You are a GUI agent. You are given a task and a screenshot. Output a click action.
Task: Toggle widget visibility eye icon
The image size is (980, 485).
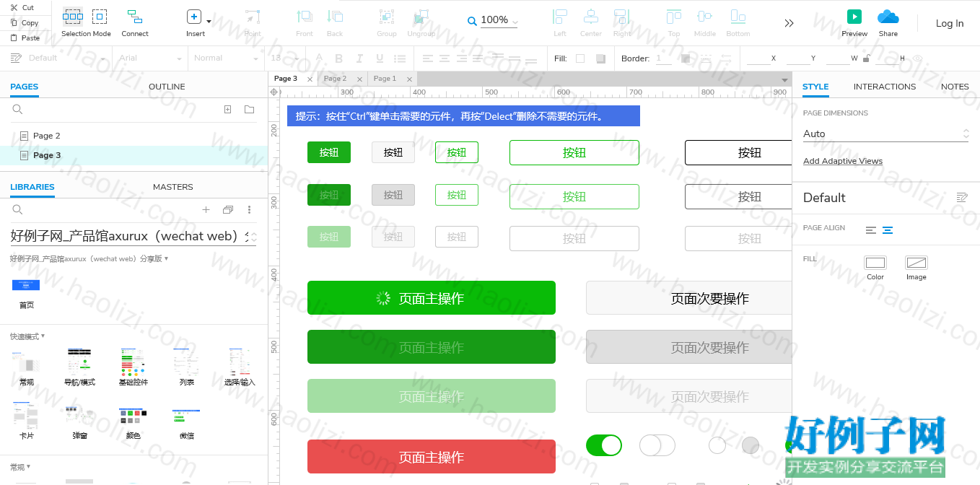coord(918,58)
